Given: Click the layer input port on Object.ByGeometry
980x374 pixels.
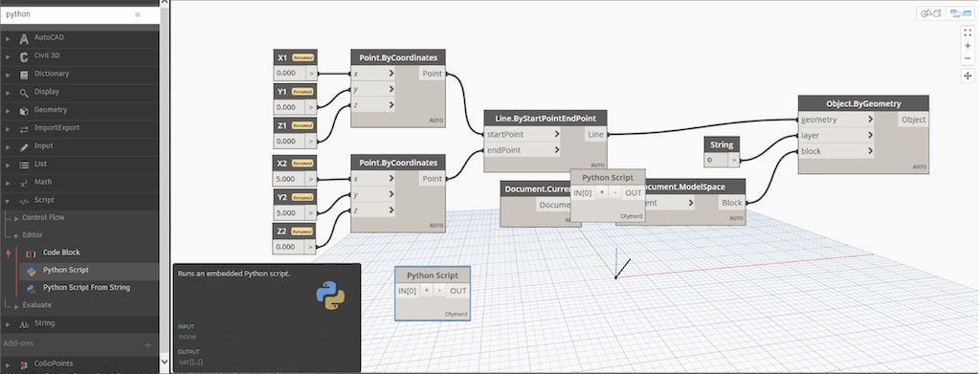Looking at the screenshot, I should click(x=836, y=136).
